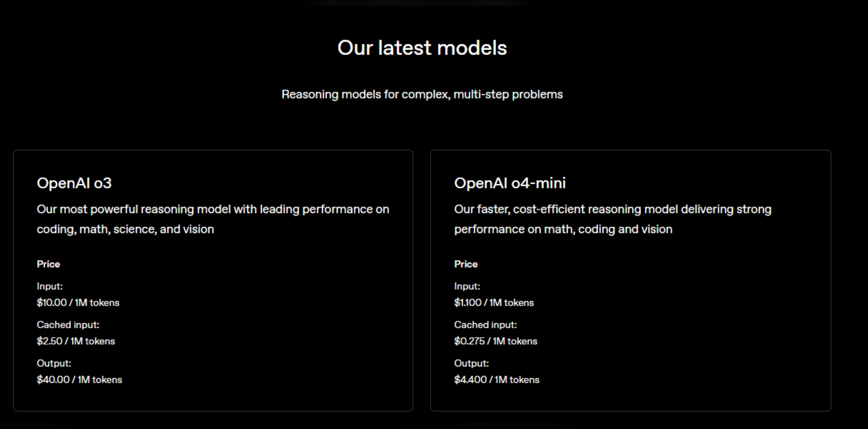Select the "Cached input:" label under o4-mini
Viewport: 868px width, 429px height.
pos(485,325)
